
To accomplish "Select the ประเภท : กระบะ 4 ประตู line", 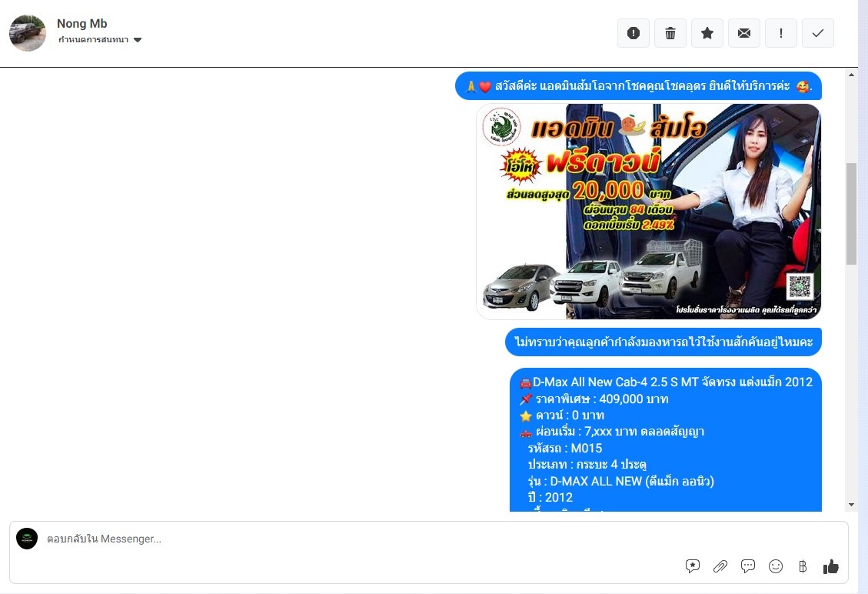I will point(587,464).
